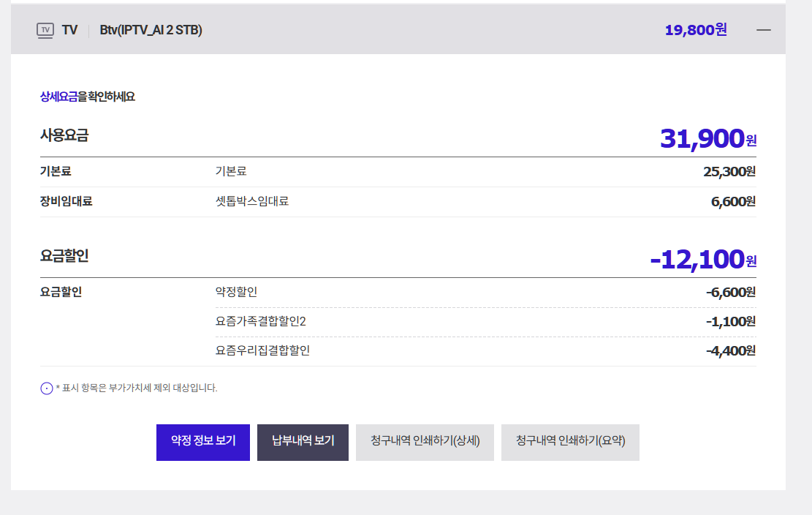Print detailed bill with 청구내역 인쇄하기(상세)

coord(425,442)
